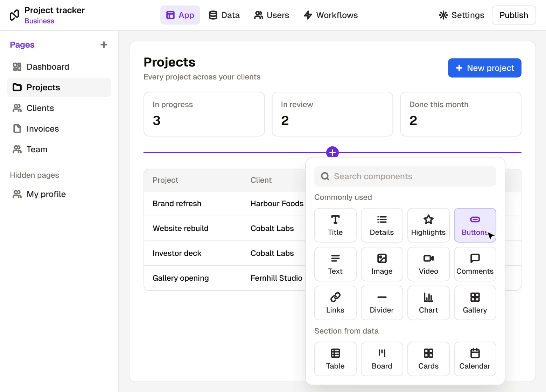Add a Divider component
The image size is (546, 392).
point(382,303)
